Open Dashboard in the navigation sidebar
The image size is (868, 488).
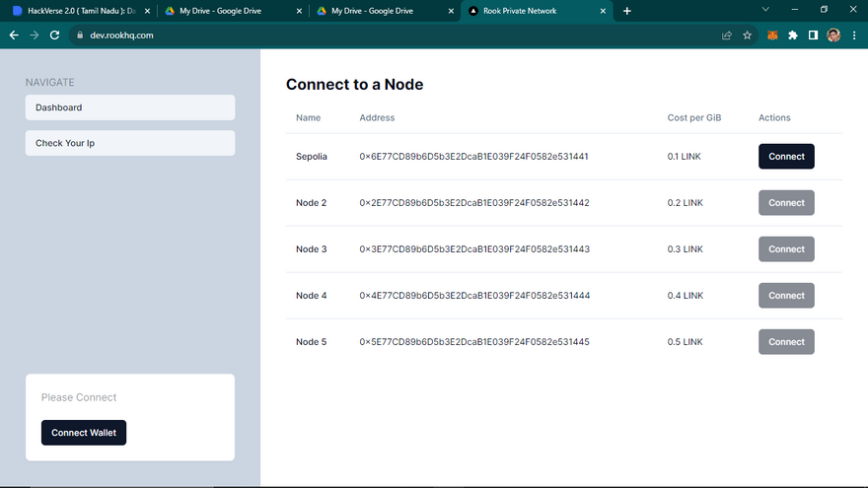pyautogui.click(x=130, y=107)
